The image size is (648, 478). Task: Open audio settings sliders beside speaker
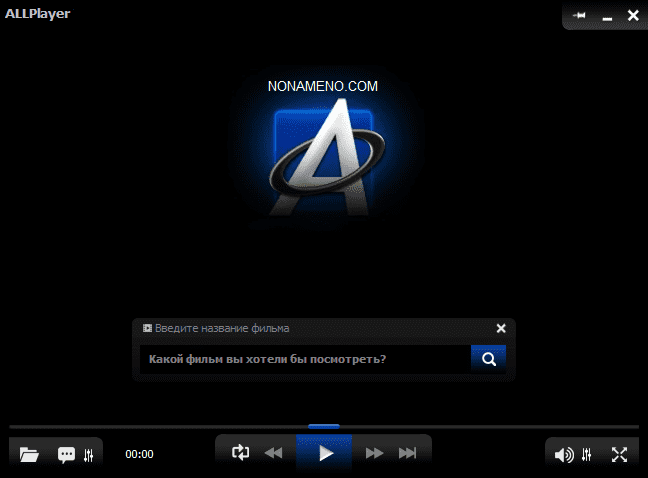(587, 455)
